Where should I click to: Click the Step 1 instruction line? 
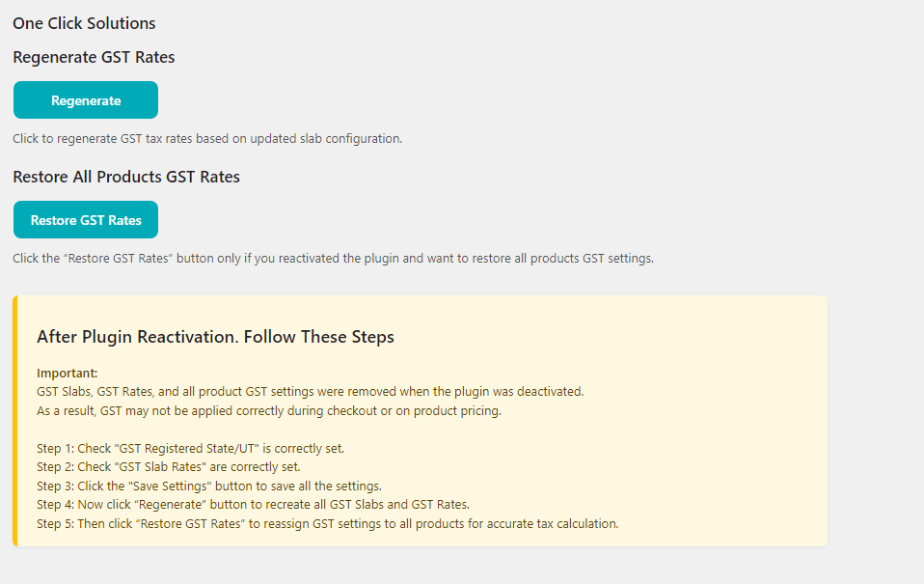pyautogui.click(x=190, y=448)
